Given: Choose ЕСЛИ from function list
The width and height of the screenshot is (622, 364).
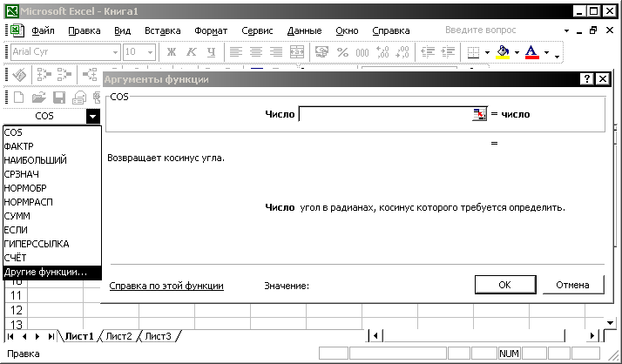Looking at the screenshot, I should (52, 230).
